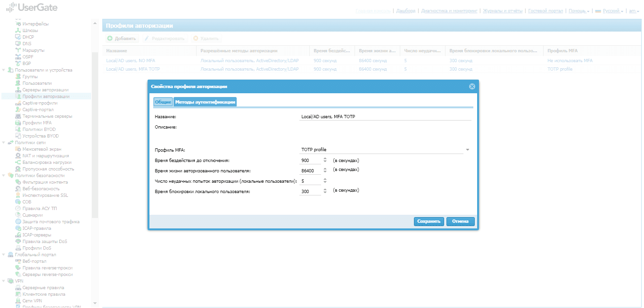Open Пропускная способность in the tree
Viewport: 644px width, 308px height.
[49, 169]
